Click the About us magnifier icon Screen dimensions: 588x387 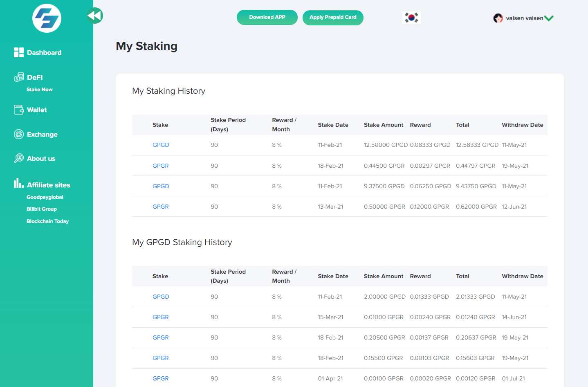(x=18, y=158)
